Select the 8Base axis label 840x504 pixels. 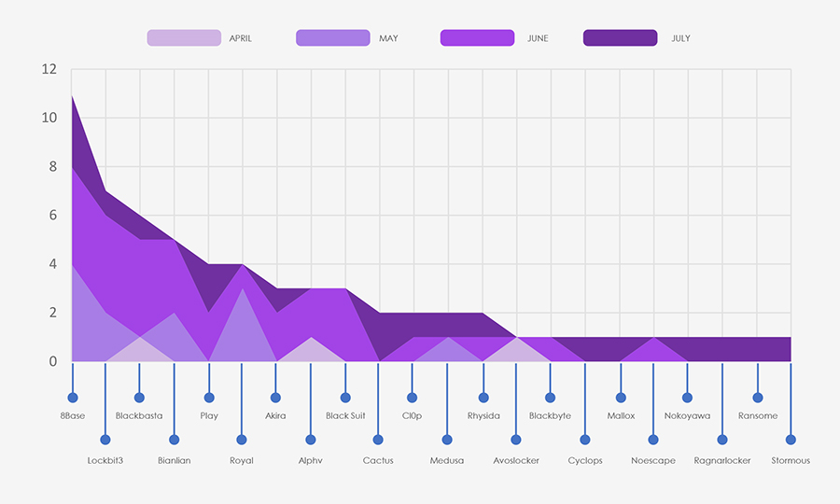pyautogui.click(x=72, y=415)
